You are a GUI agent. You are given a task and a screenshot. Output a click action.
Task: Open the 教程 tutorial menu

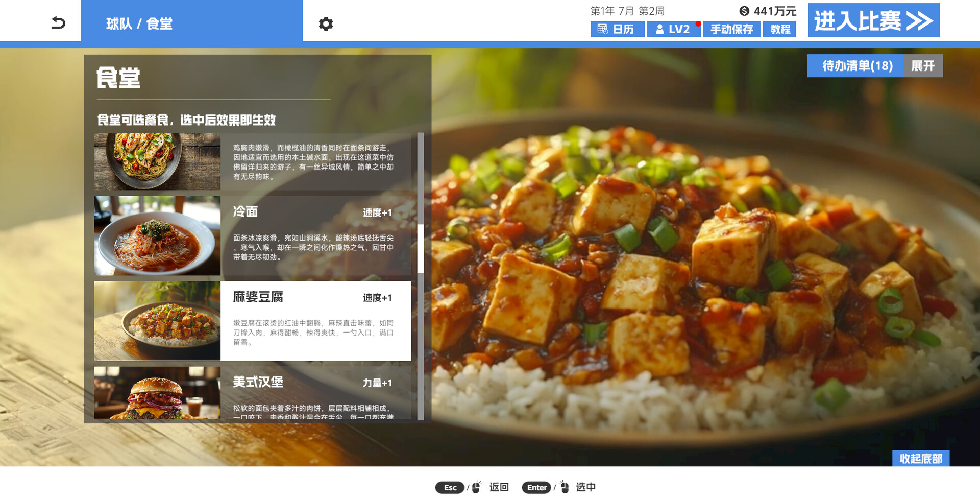(779, 29)
